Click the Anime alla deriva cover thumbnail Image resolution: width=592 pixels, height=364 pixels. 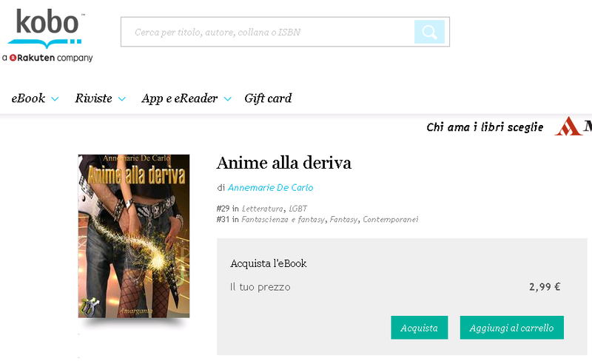(134, 236)
